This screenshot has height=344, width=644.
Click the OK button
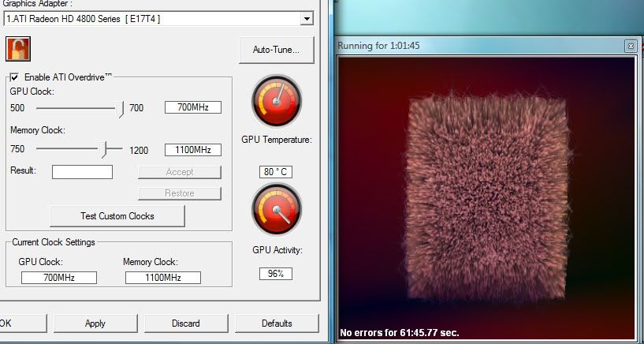click(x=23, y=323)
